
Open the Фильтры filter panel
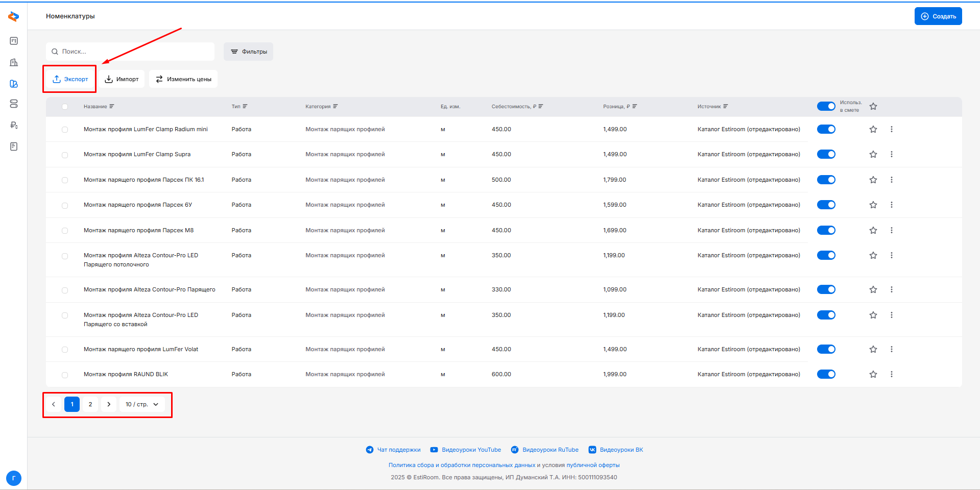tap(248, 52)
